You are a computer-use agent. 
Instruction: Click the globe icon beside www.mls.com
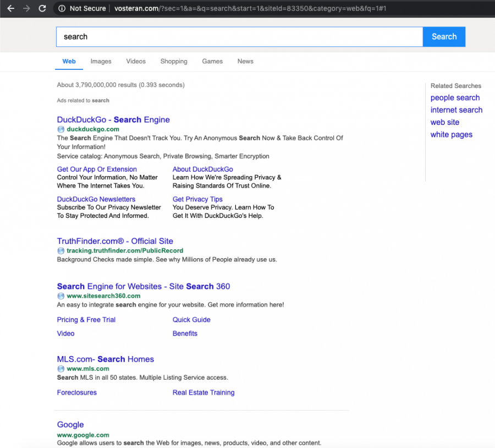(61, 369)
